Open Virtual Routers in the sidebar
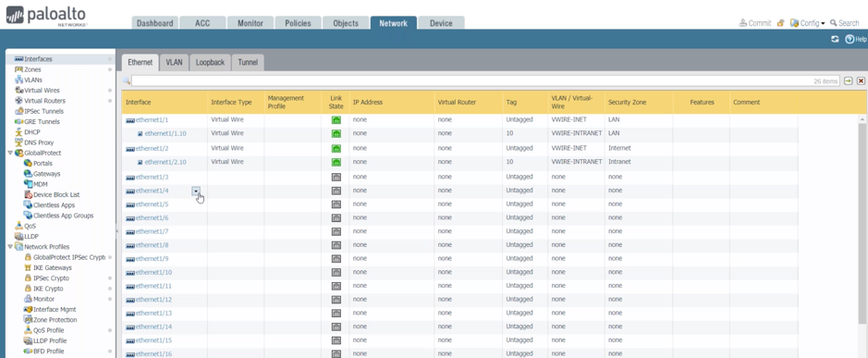 pos(44,101)
